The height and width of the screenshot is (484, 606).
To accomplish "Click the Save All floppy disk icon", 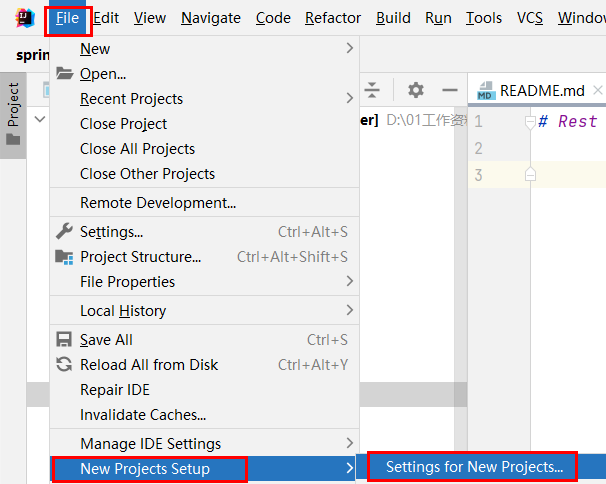I will [64, 339].
